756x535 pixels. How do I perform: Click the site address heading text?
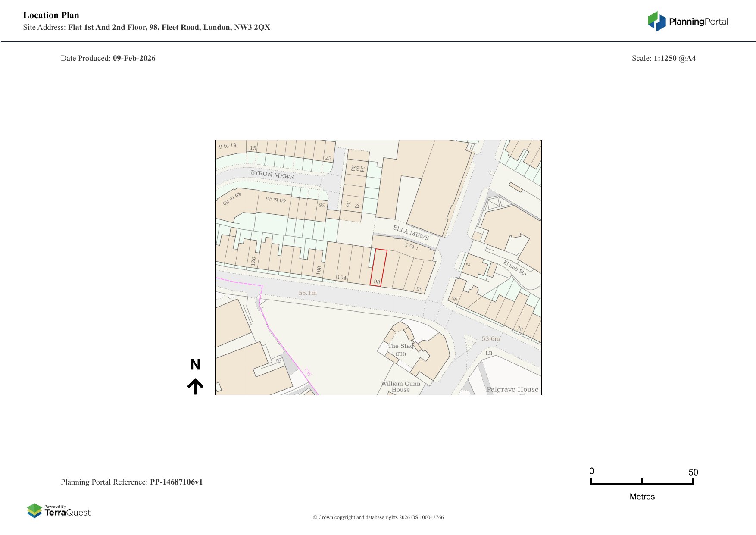147,27
